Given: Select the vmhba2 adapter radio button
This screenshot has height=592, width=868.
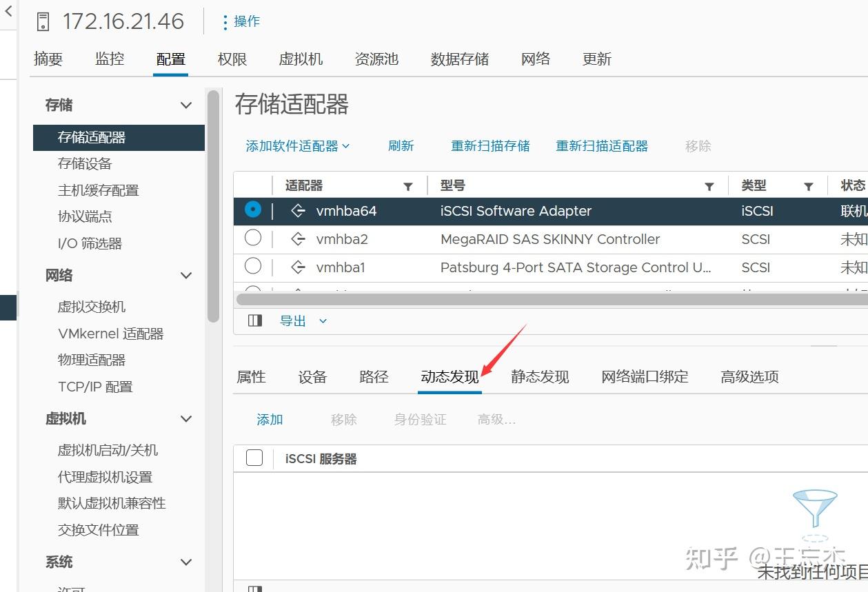Looking at the screenshot, I should pyautogui.click(x=253, y=239).
